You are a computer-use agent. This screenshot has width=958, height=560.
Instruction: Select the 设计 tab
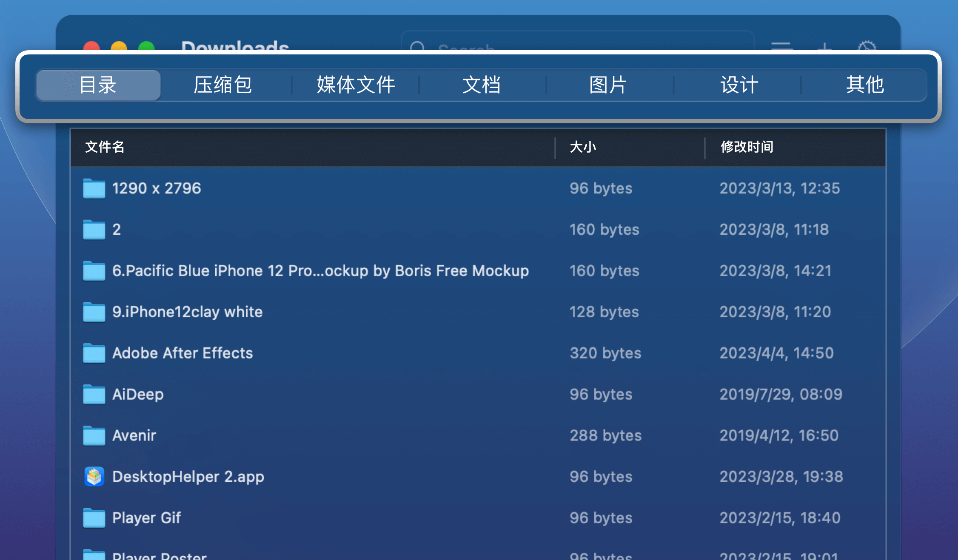tap(739, 85)
